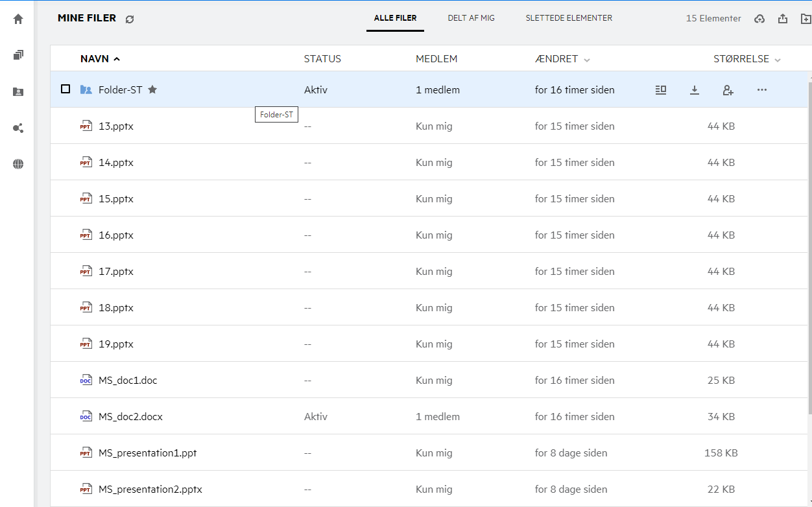
Task: Click the Home icon in the sidebar
Action: coord(18,19)
